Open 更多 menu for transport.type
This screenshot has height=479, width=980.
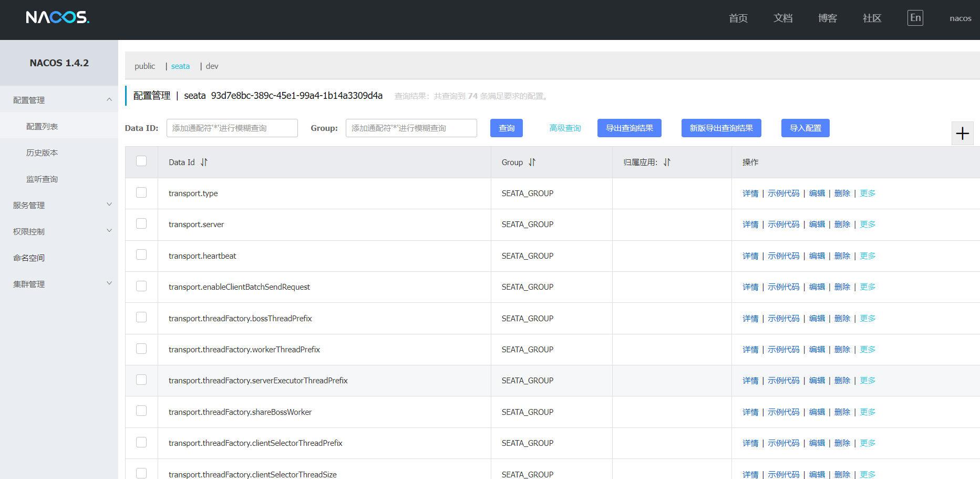868,193
